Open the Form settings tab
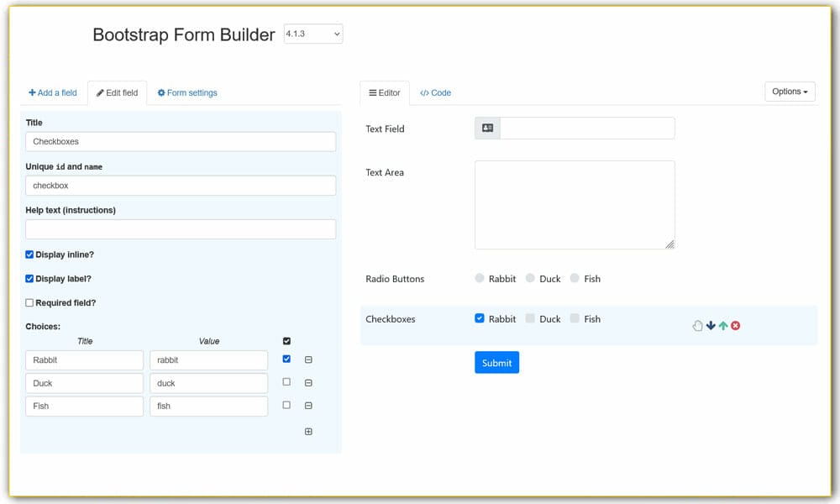The height and width of the screenshot is (504, 840). tap(186, 92)
